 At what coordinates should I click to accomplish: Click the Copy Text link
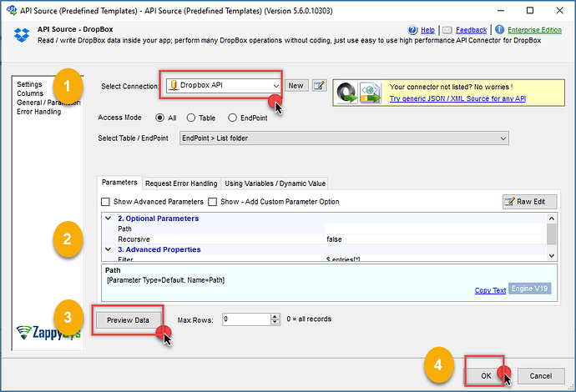[x=490, y=290]
